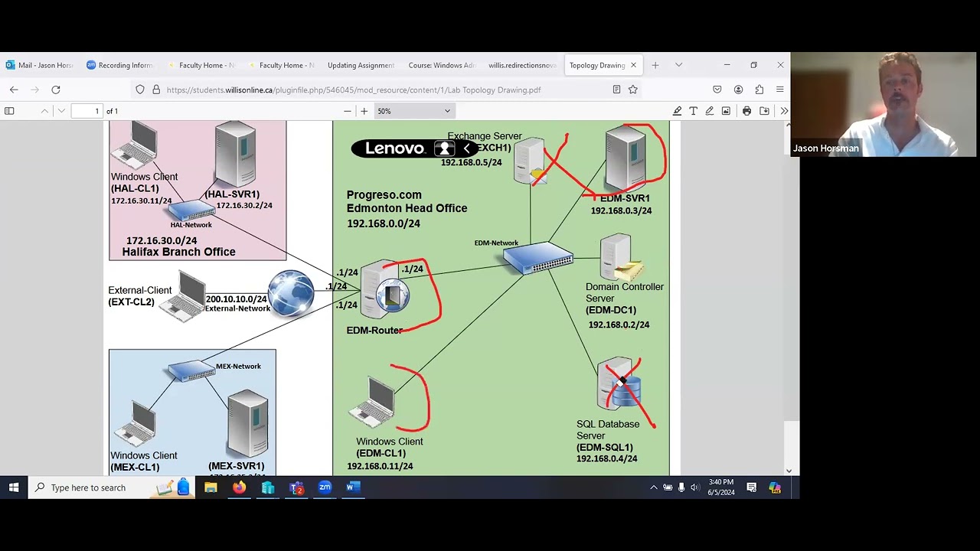Zoom in on the PDF
Screen dimensions: 980x551
click(364, 111)
